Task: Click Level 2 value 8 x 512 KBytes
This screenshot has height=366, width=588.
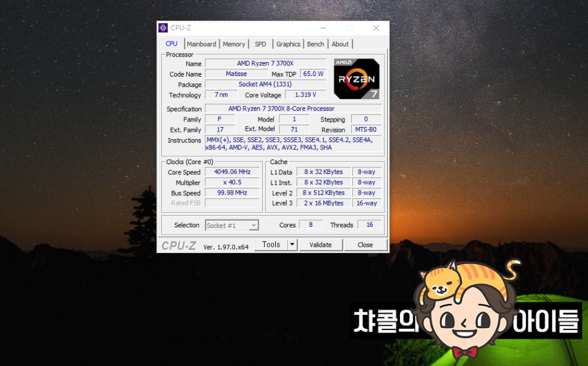Action: point(323,193)
